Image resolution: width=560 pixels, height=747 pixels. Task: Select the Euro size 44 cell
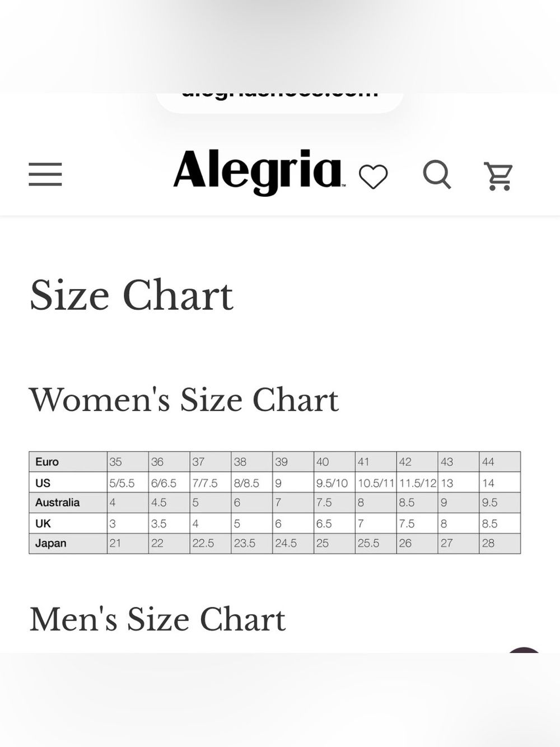(x=500, y=462)
